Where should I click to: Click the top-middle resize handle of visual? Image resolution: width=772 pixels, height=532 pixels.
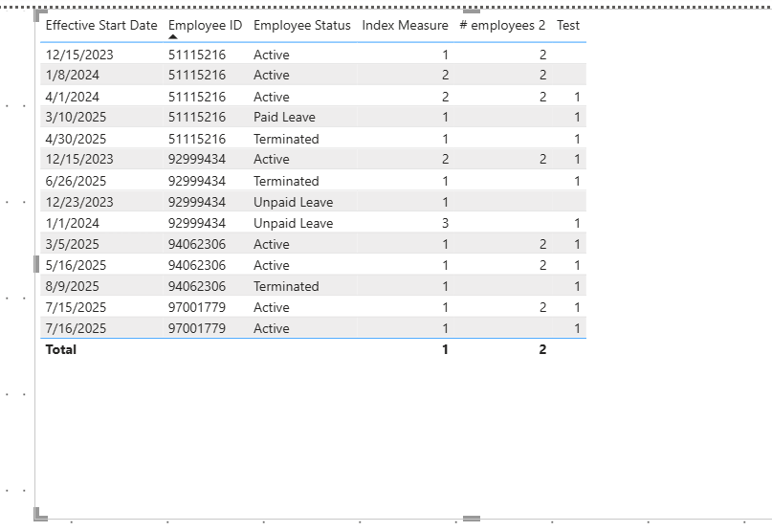[x=471, y=10]
